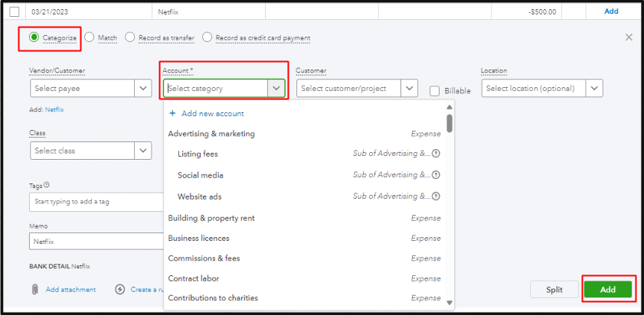The image size is (644, 315).
Task: Click the create rule lightning icon
Action: pos(120,290)
